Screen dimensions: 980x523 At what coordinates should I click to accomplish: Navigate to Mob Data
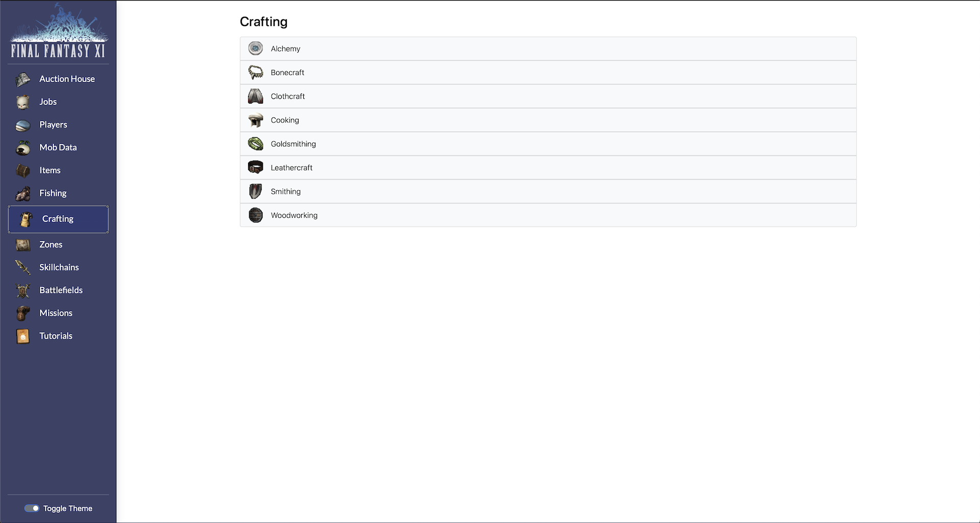58,147
